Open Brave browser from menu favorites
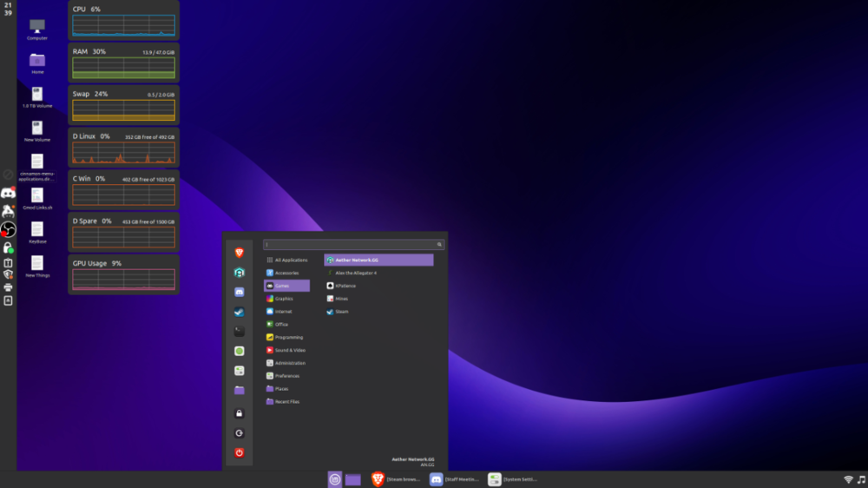The height and width of the screenshot is (488, 868). (x=240, y=253)
